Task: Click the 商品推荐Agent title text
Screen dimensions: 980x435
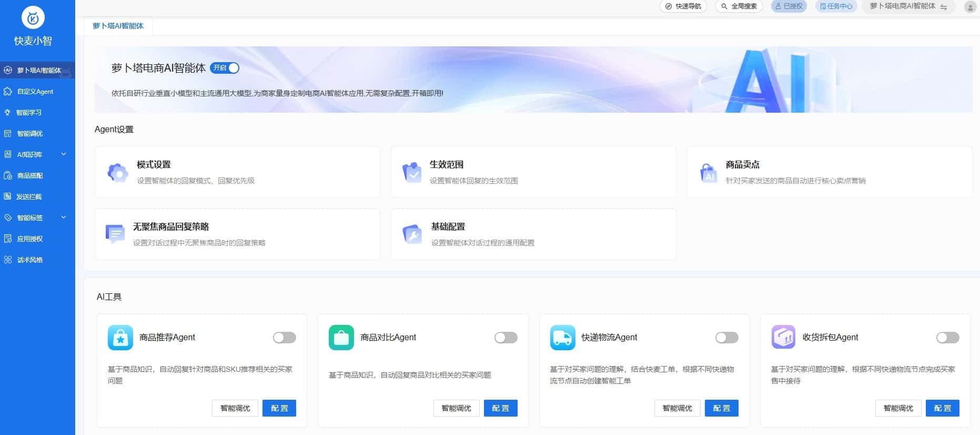Action: [167, 338]
